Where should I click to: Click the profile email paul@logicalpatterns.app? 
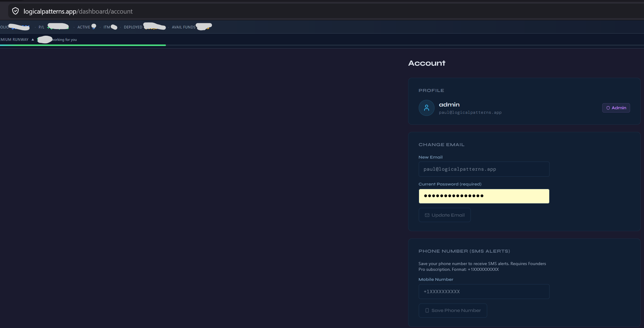pyautogui.click(x=470, y=113)
